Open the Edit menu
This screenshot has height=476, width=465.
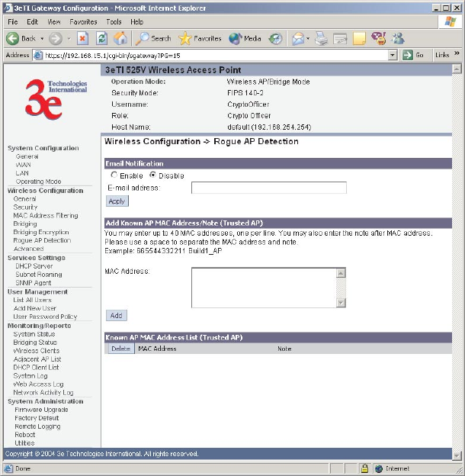(x=32, y=22)
